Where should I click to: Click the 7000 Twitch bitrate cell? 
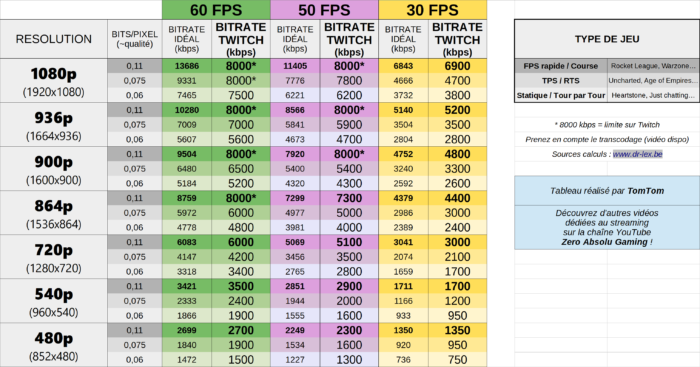[241, 125]
